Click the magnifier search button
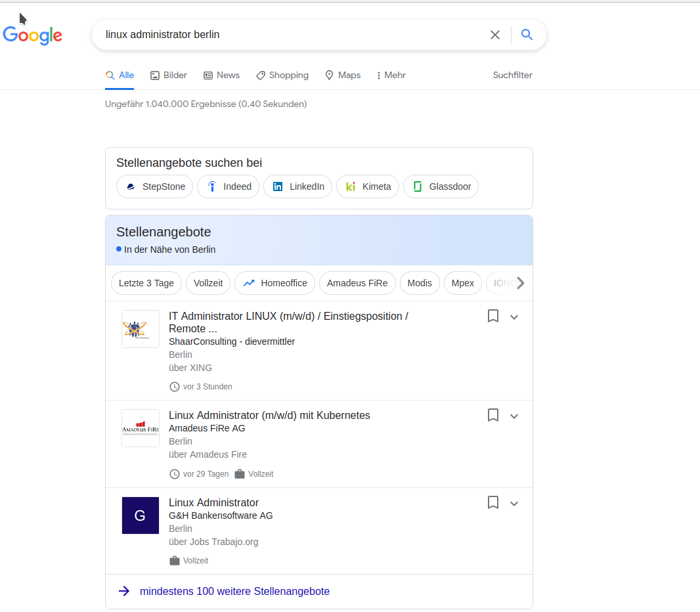 [527, 34]
